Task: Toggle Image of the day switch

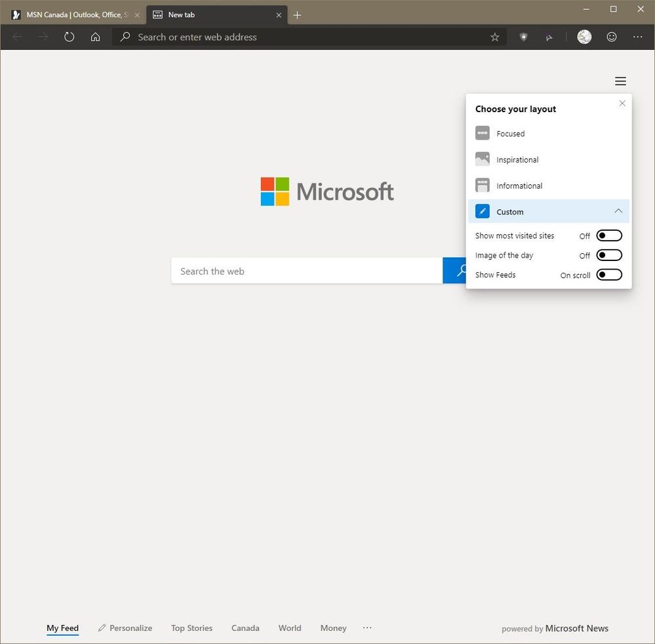Action: tap(609, 255)
